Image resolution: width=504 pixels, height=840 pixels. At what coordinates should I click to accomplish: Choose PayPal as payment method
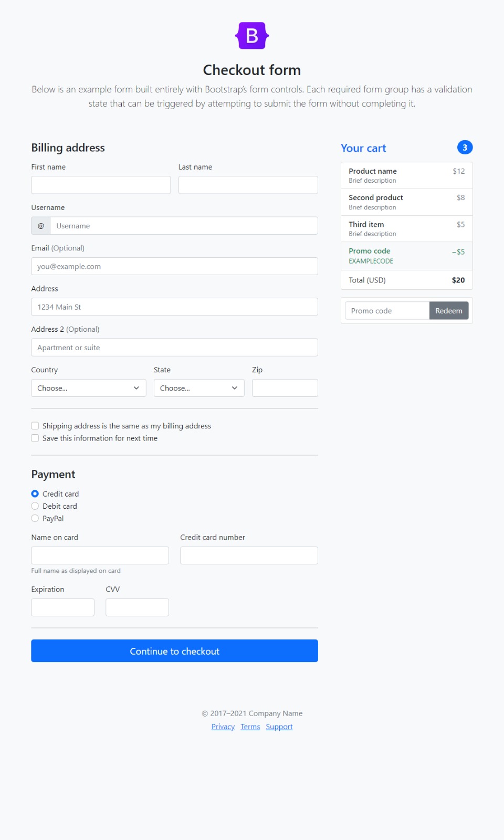35,518
